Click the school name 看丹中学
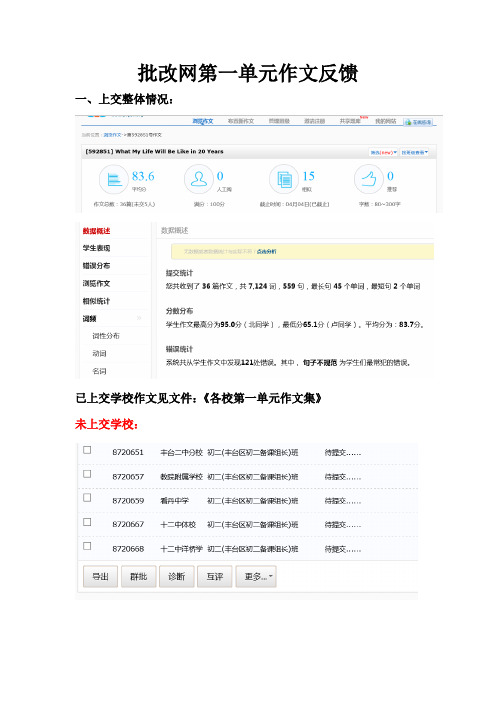The height and width of the screenshot is (702, 496). pos(175,501)
